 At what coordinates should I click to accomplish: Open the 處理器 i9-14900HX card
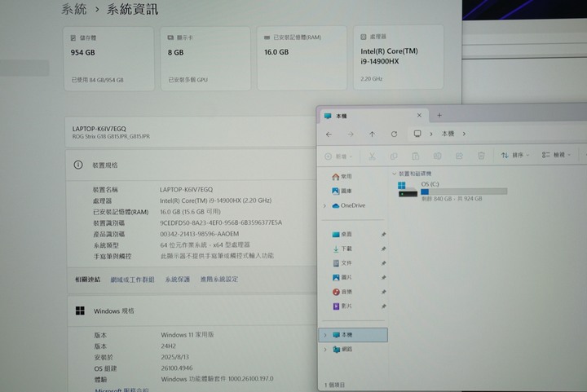tap(399, 57)
